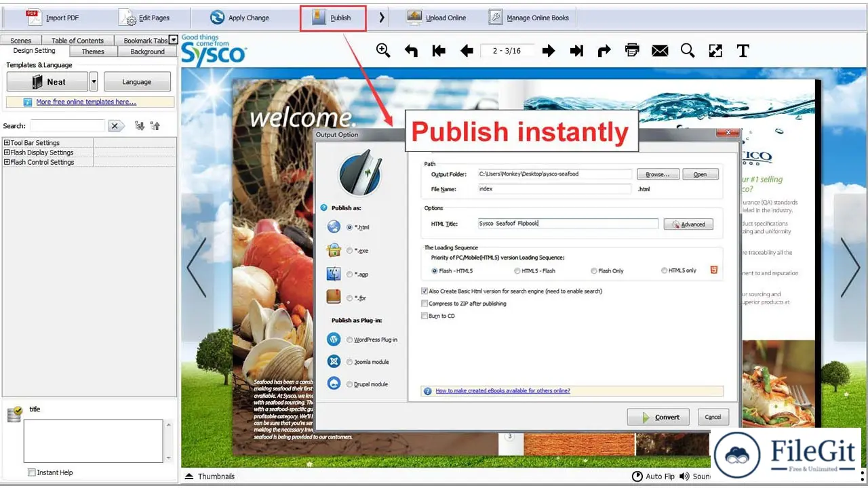The height and width of the screenshot is (488, 868).
Task: Choose the Drupal module option
Action: coord(350,384)
